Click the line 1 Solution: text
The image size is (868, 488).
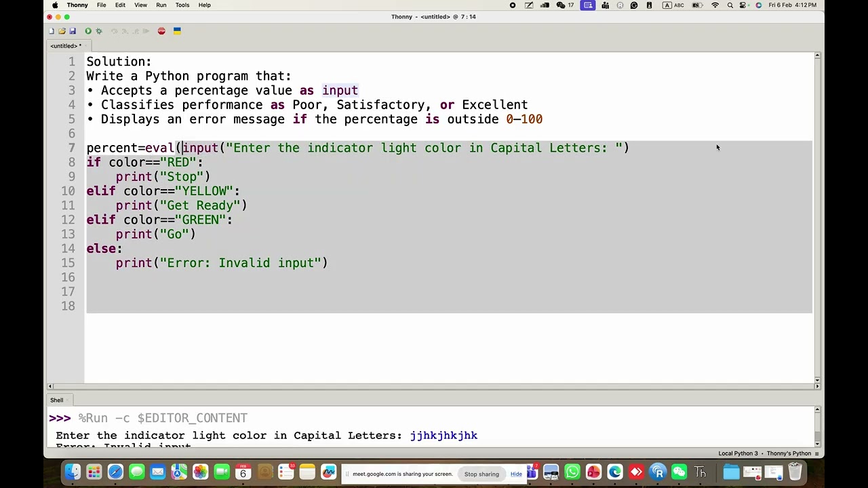[119, 62]
